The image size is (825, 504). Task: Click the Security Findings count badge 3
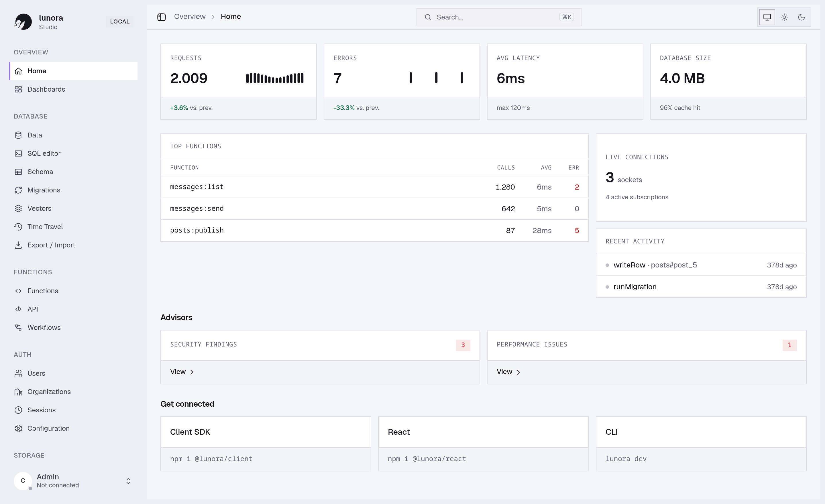point(463,345)
